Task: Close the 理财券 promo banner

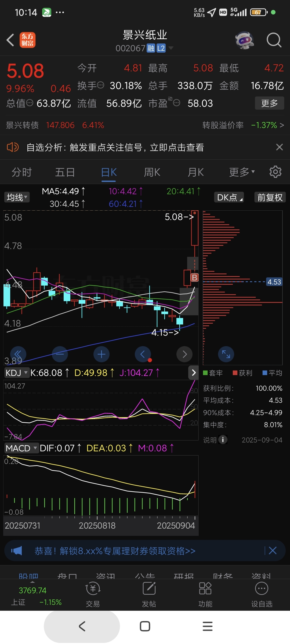Action: pos(273,551)
